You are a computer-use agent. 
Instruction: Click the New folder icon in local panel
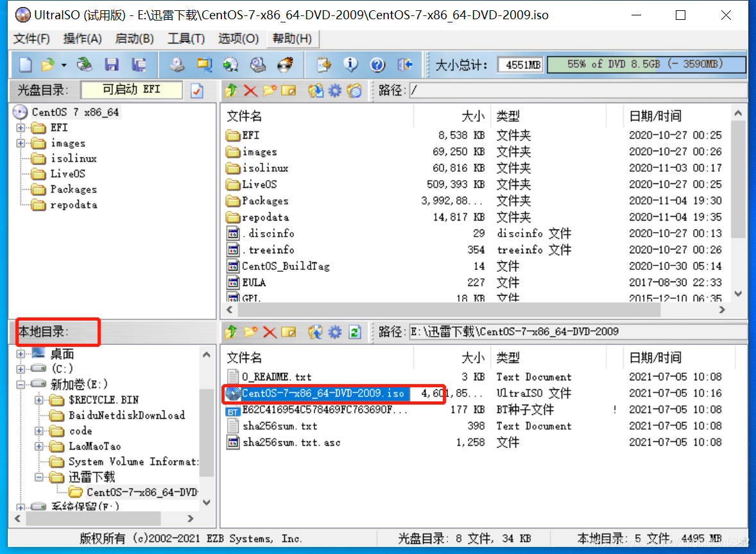[x=250, y=332]
